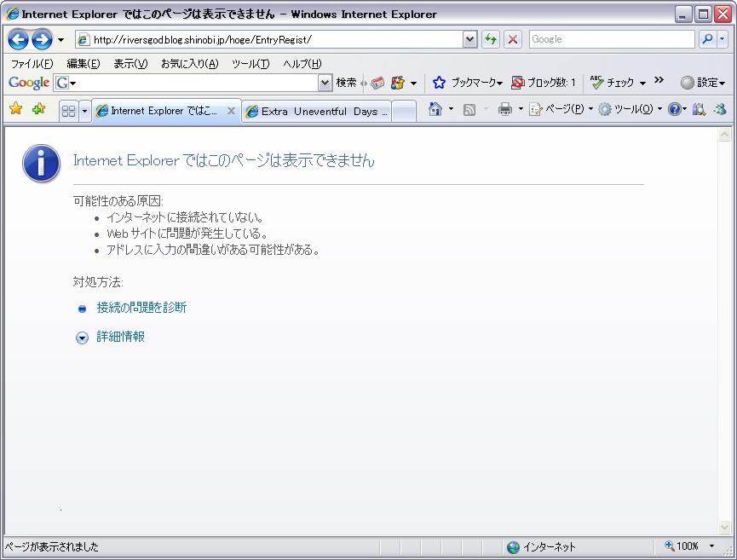Viewport: 737px width, 560px height.
Task: Open the ヘルプ(H) menu
Action: pyautogui.click(x=302, y=63)
